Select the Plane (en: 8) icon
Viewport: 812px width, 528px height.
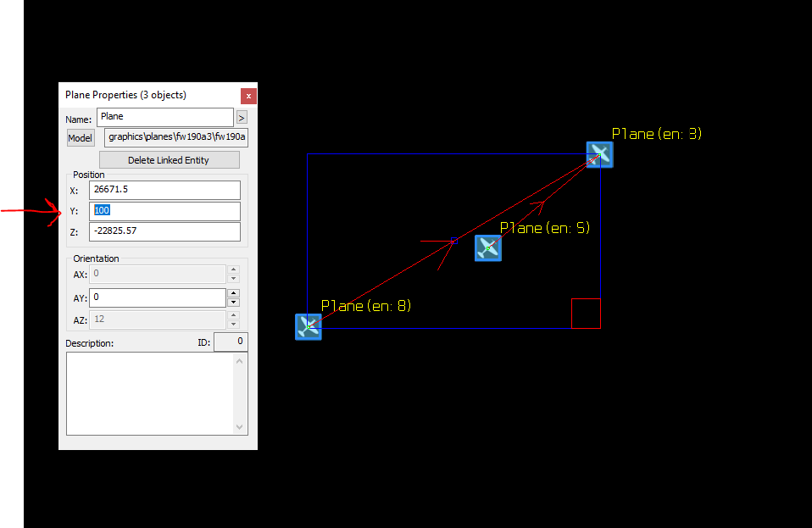click(309, 326)
